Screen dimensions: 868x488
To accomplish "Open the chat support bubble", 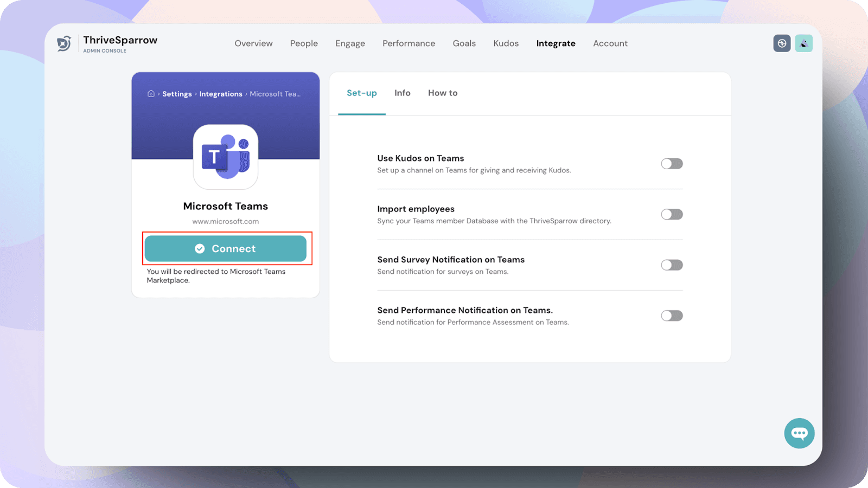I will click(x=799, y=433).
